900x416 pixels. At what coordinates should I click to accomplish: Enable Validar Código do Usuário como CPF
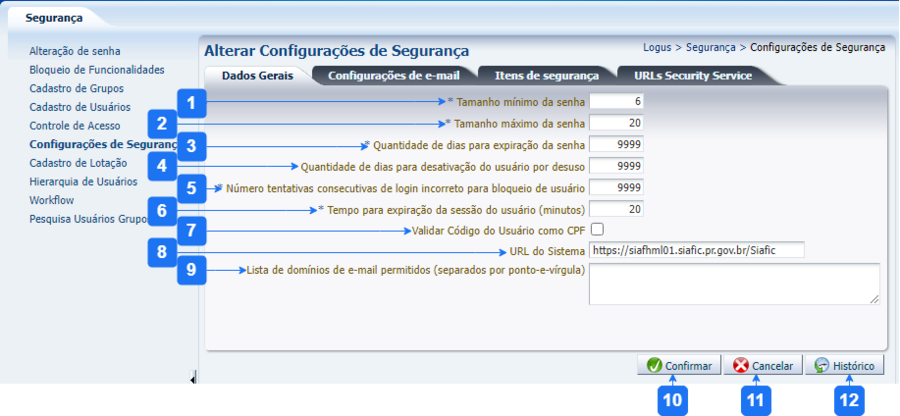point(597,230)
